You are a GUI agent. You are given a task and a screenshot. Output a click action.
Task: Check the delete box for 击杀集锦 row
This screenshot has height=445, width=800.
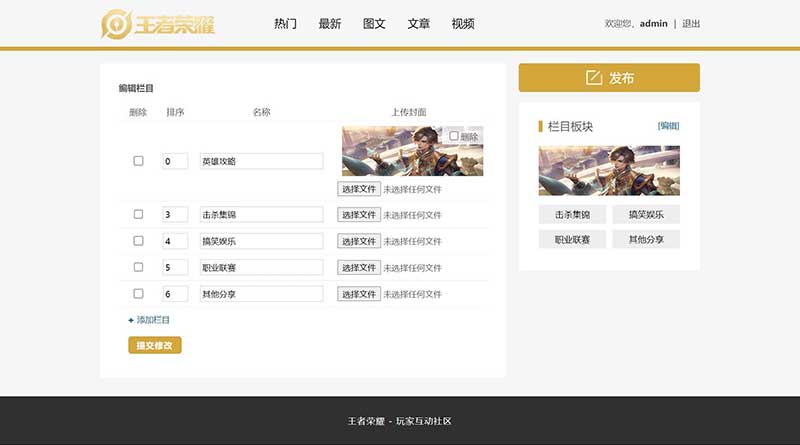[139, 214]
